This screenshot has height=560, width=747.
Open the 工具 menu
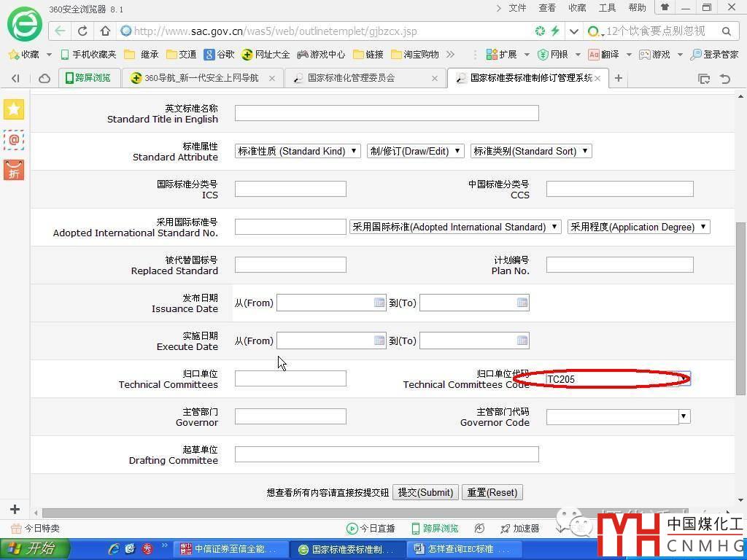[607, 8]
